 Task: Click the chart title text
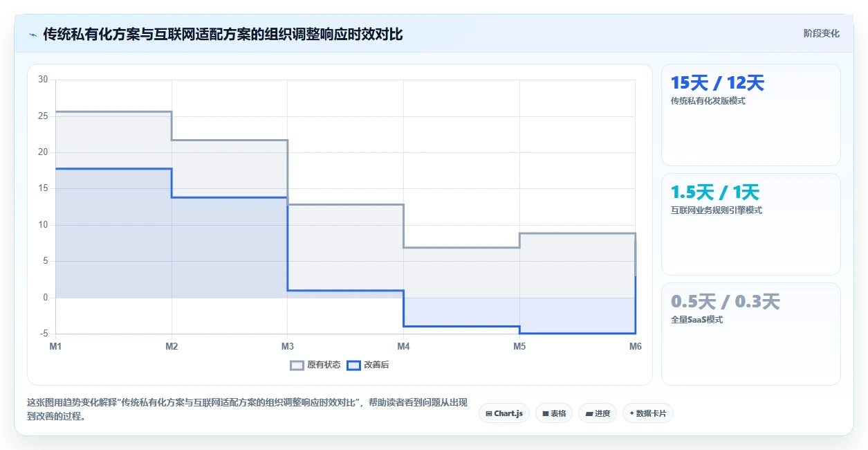pos(223,34)
